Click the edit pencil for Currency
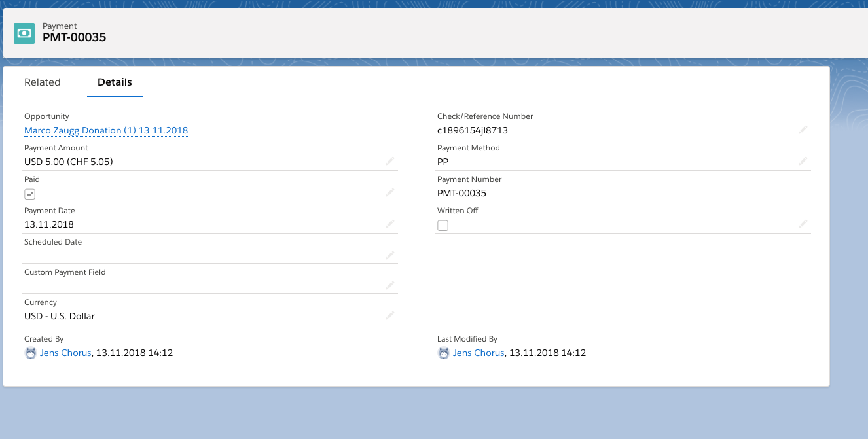This screenshot has width=868, height=439. point(390,315)
